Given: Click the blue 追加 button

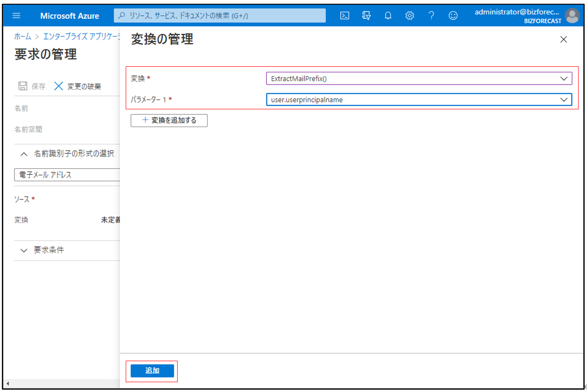Looking at the screenshot, I should point(152,371).
